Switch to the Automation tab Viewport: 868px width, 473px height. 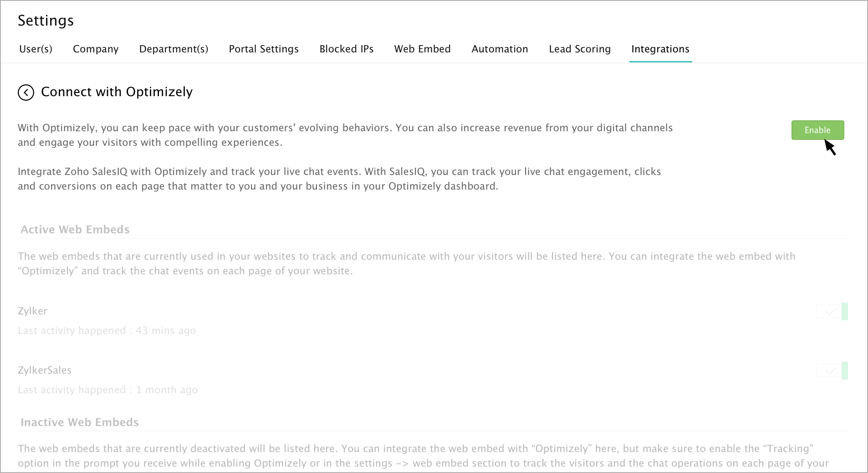[500, 49]
